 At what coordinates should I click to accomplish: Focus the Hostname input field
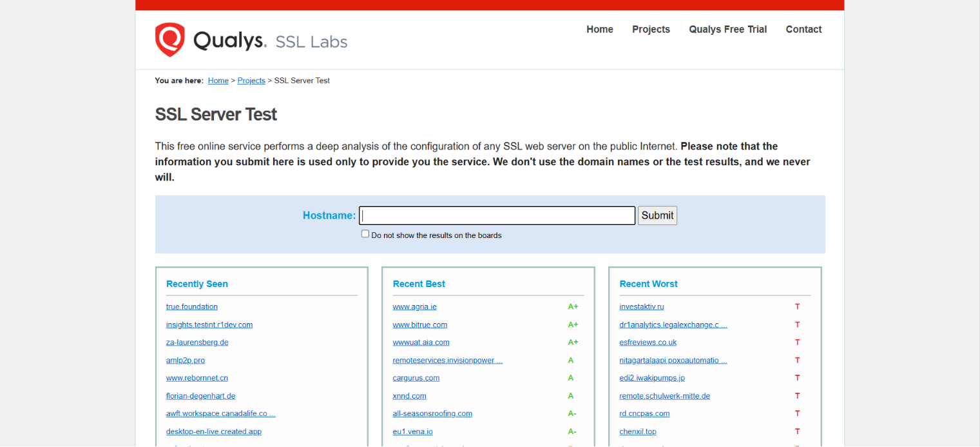[497, 215]
